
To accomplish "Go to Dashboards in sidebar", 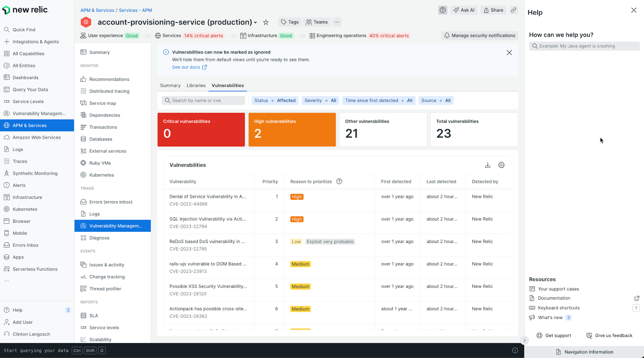I will coord(37,78).
